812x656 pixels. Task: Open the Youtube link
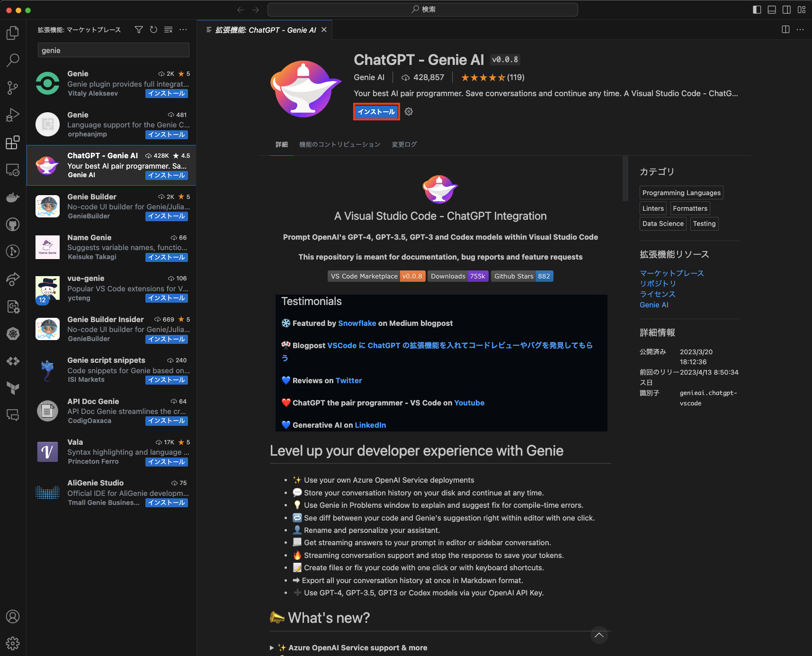coord(469,403)
